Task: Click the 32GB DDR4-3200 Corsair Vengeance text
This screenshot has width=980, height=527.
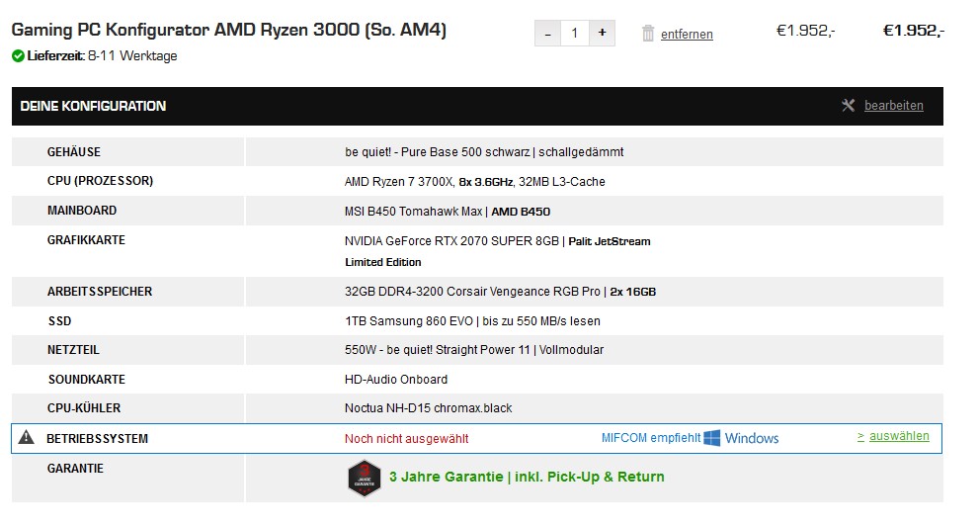Action: coord(501,292)
